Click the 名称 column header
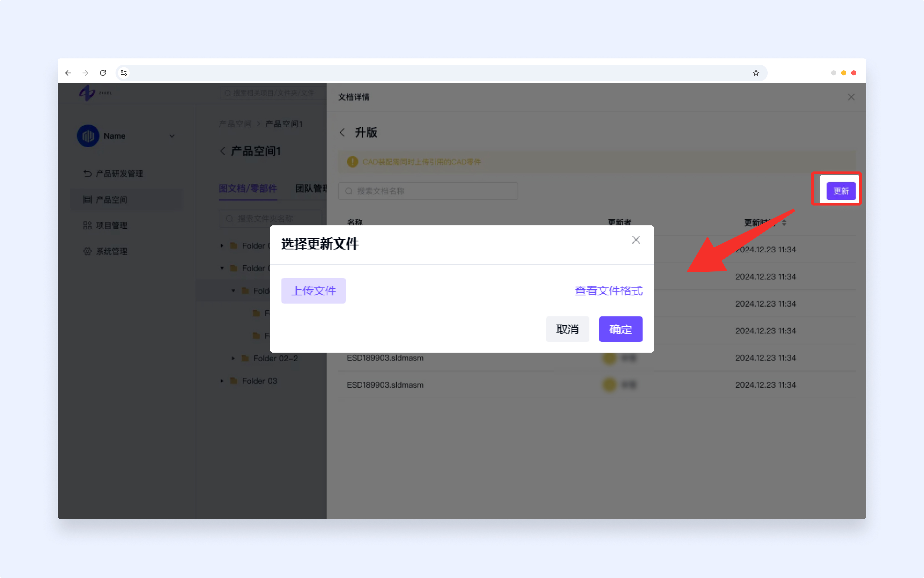Screen dimensions: 924x578 tap(355, 222)
